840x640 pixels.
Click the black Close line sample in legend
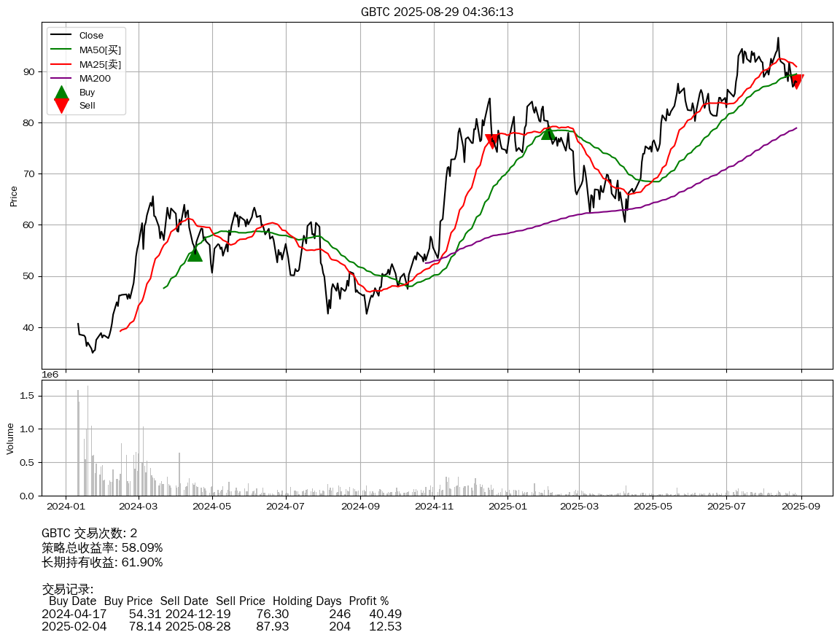62,36
